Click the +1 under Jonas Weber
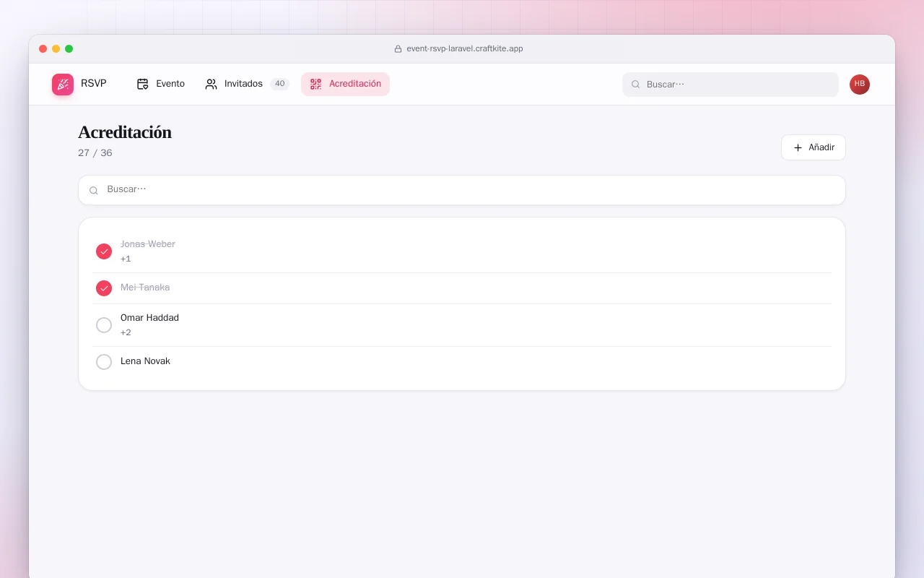The height and width of the screenshot is (578, 924). pyautogui.click(x=126, y=259)
